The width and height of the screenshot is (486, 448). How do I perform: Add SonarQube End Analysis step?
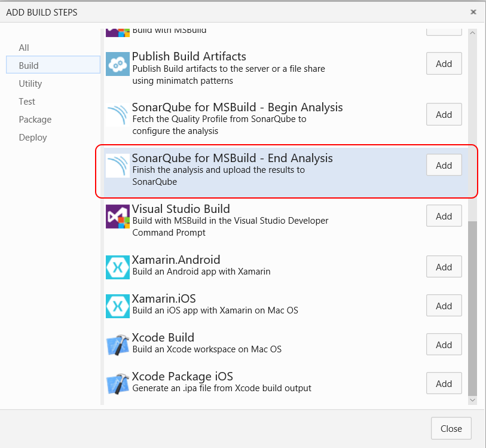coord(444,165)
